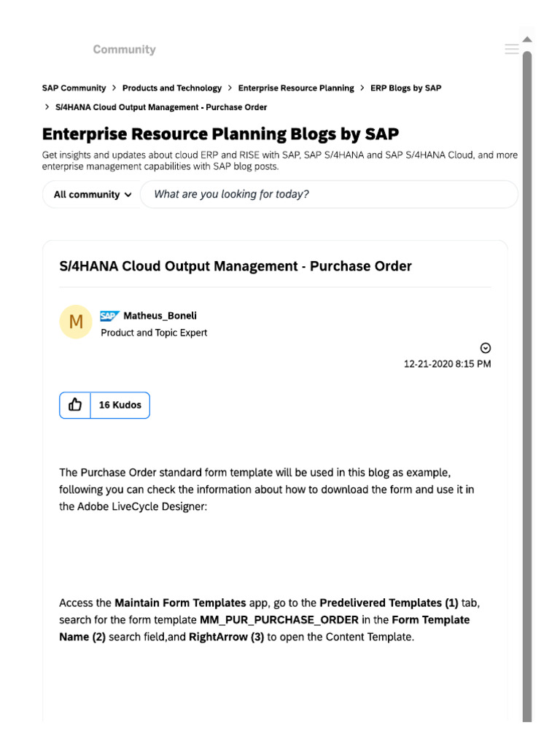
Task: Click the scroll-up arrow at the top right
Action: pyautogui.click(x=527, y=39)
